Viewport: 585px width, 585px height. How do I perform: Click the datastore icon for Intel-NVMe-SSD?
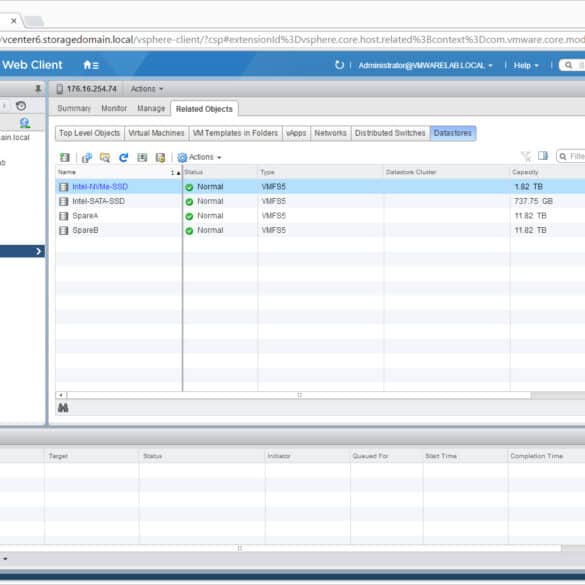(64, 187)
